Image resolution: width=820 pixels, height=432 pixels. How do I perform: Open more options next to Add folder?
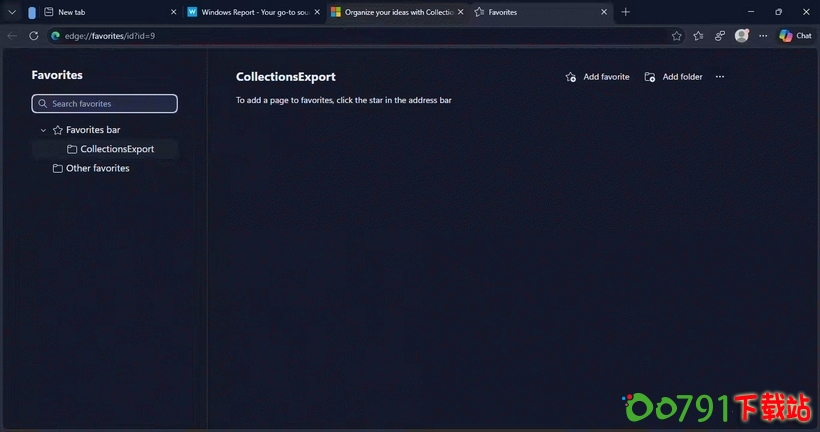coord(719,77)
